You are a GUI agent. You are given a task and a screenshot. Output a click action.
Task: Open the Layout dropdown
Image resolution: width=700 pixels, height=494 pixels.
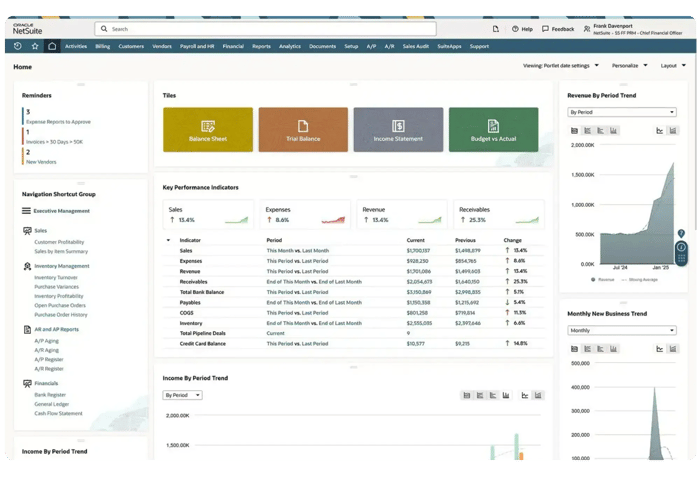[x=673, y=66]
